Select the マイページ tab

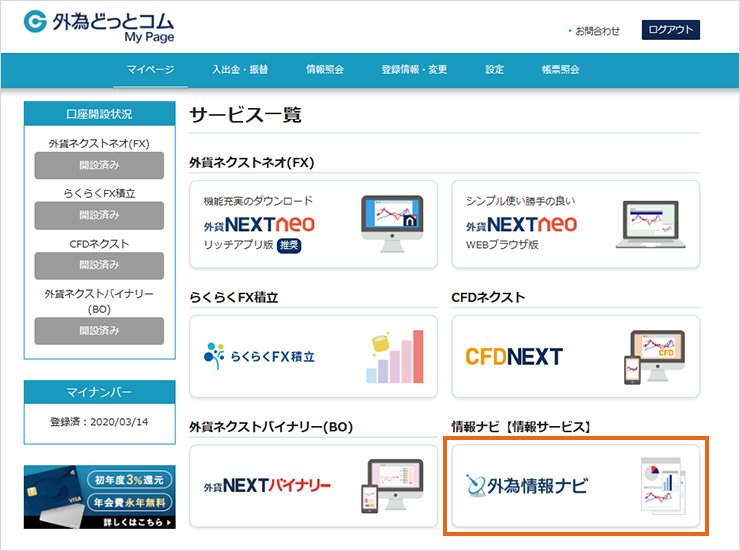[150, 70]
